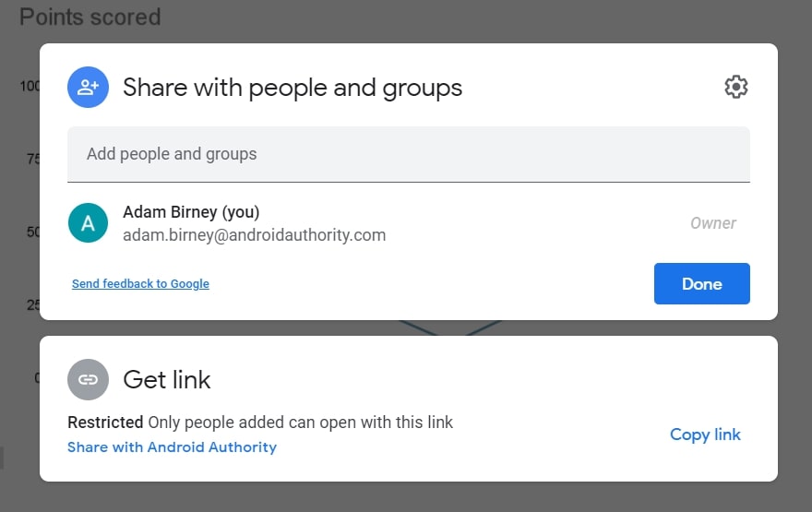Click Copy link

(705, 435)
